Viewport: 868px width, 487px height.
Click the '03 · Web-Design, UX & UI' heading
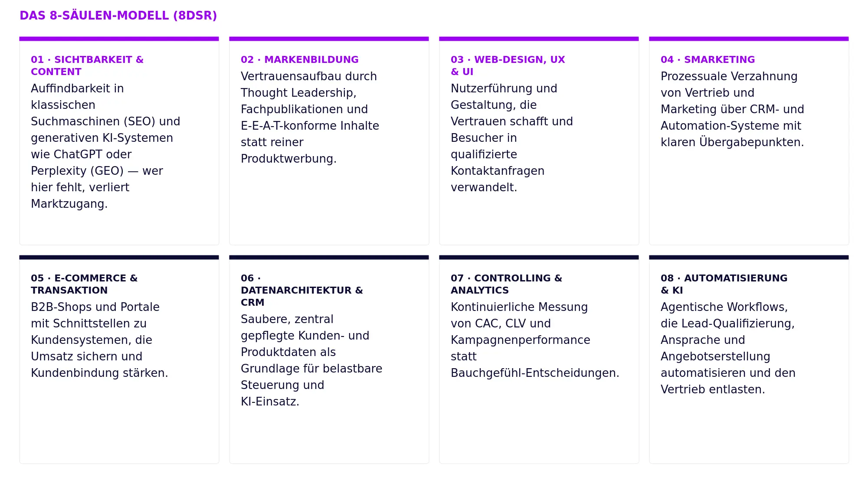click(508, 65)
